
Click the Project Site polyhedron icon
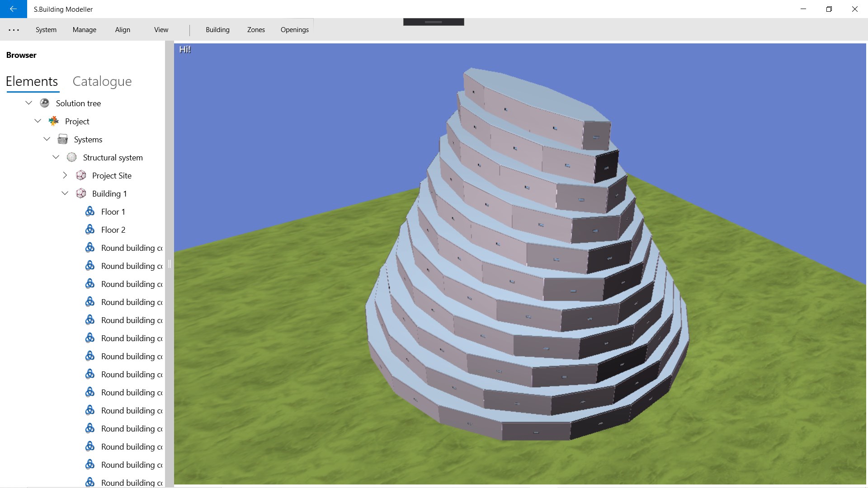click(x=81, y=175)
